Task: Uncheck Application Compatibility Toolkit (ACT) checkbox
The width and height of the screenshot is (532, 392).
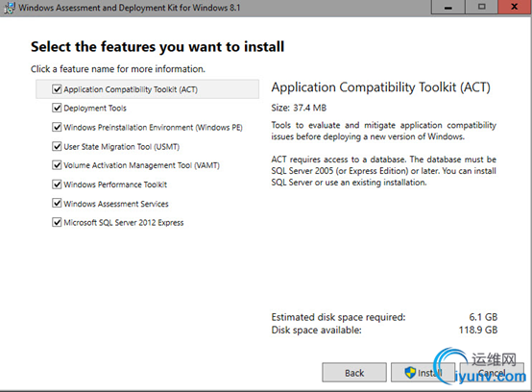Action: tap(57, 89)
